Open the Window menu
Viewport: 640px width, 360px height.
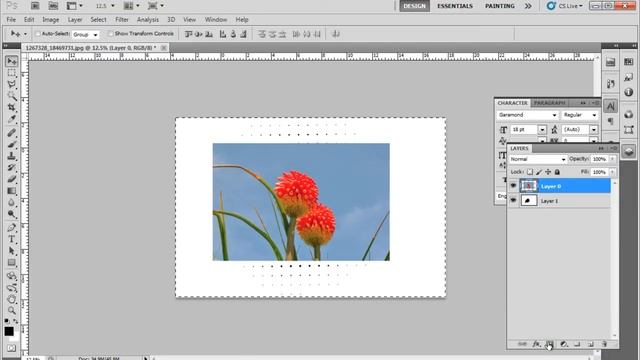[x=216, y=20]
